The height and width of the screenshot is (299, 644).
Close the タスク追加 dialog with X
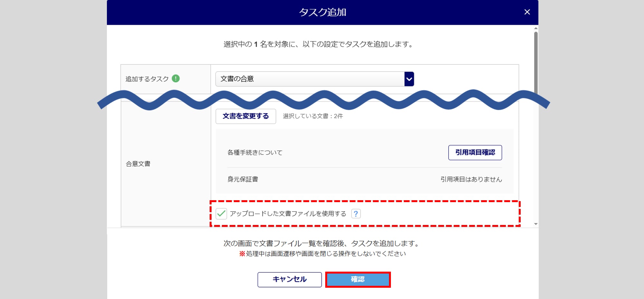click(x=527, y=12)
